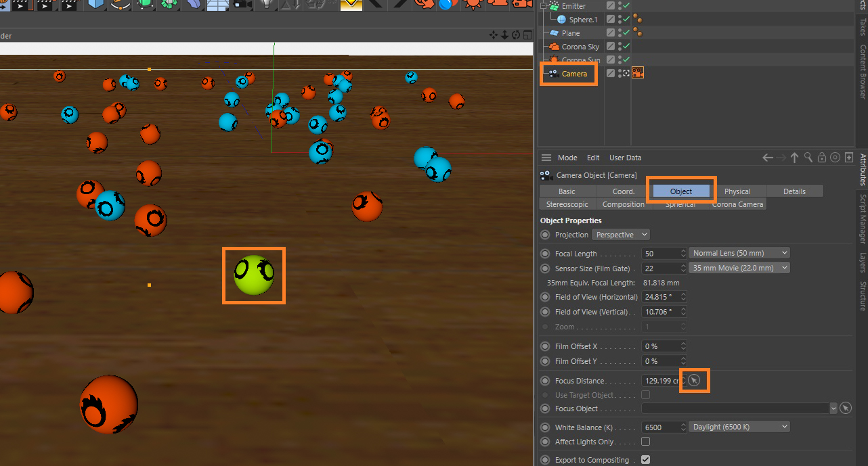Open Attributes search magnifier
Viewport: 868px width, 466px height.
(x=808, y=158)
